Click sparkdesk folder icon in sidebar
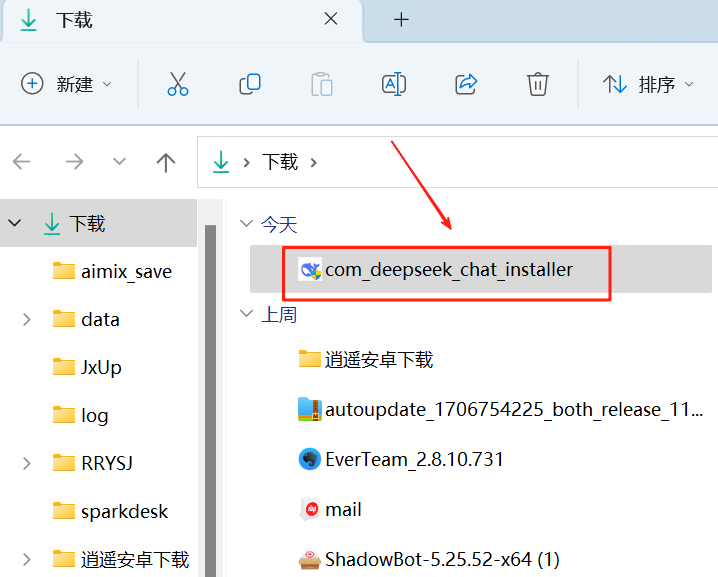The height and width of the screenshot is (577, 718). pyautogui.click(x=64, y=510)
